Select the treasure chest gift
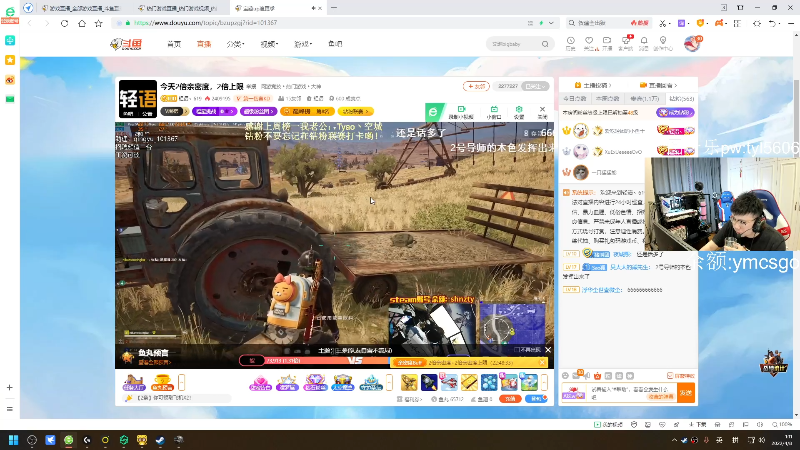This screenshot has height=450, width=800. tap(342, 383)
